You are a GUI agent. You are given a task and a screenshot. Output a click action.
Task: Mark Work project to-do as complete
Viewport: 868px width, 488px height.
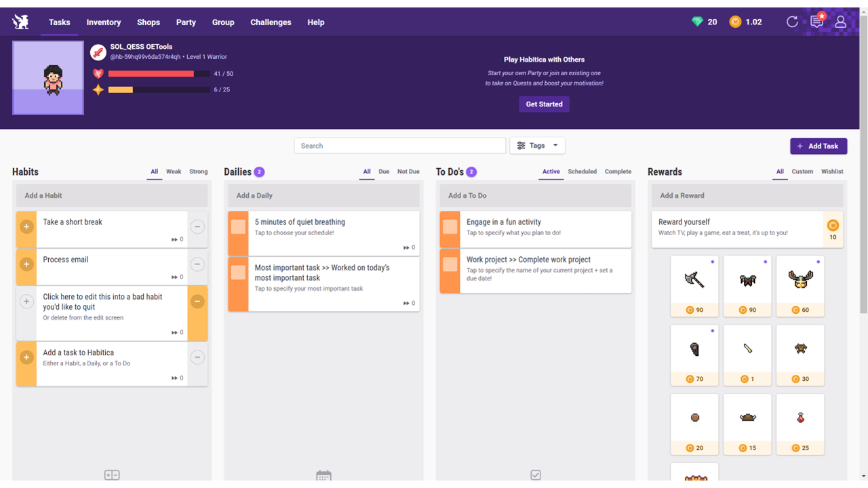(450, 264)
